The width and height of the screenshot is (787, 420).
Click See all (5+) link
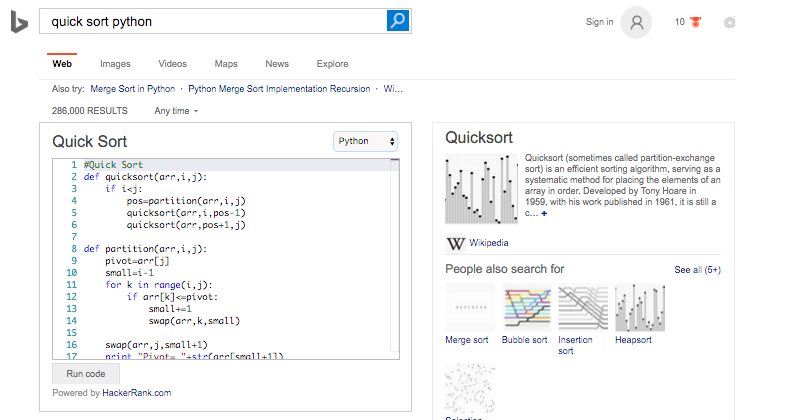tap(697, 270)
